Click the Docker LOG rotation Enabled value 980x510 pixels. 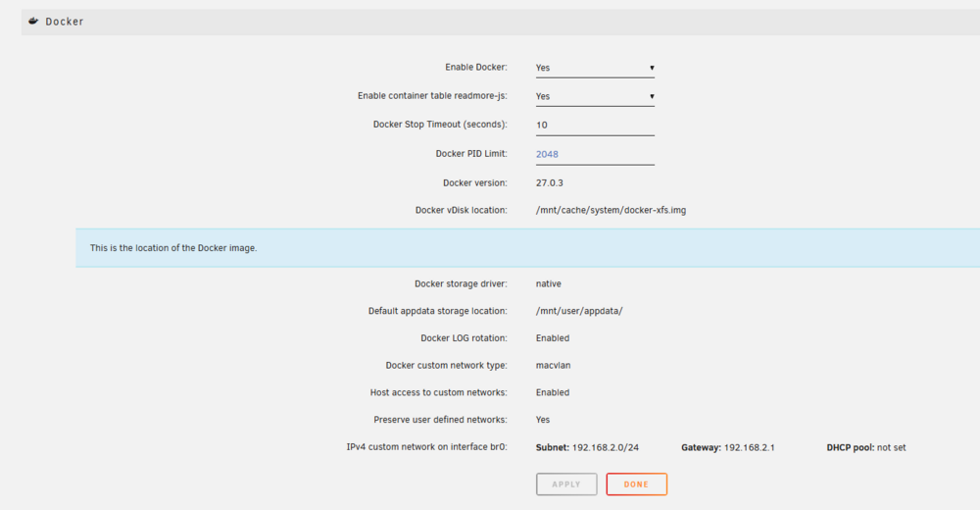click(x=553, y=338)
